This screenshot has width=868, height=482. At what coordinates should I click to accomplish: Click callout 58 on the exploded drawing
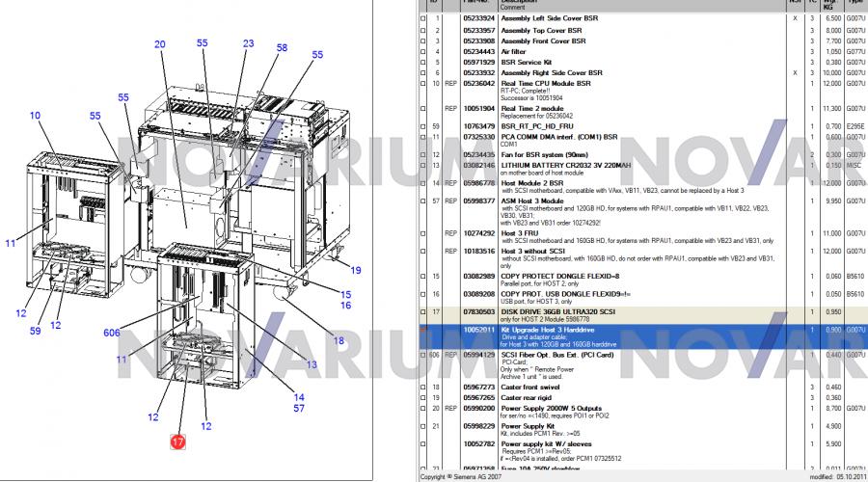point(282,48)
